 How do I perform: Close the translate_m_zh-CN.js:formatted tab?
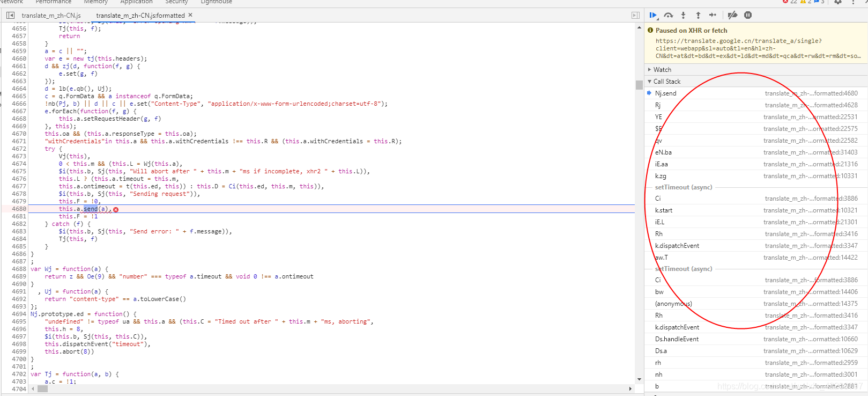[x=190, y=15]
